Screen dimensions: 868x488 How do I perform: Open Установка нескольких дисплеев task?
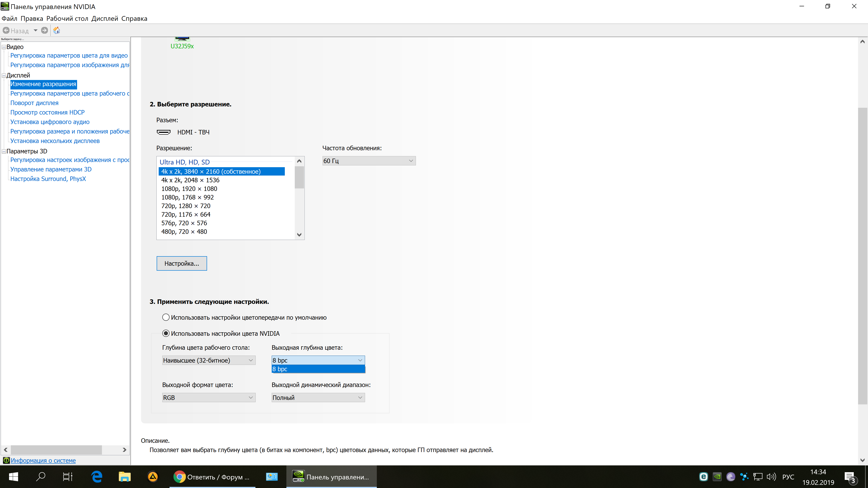[55, 141]
